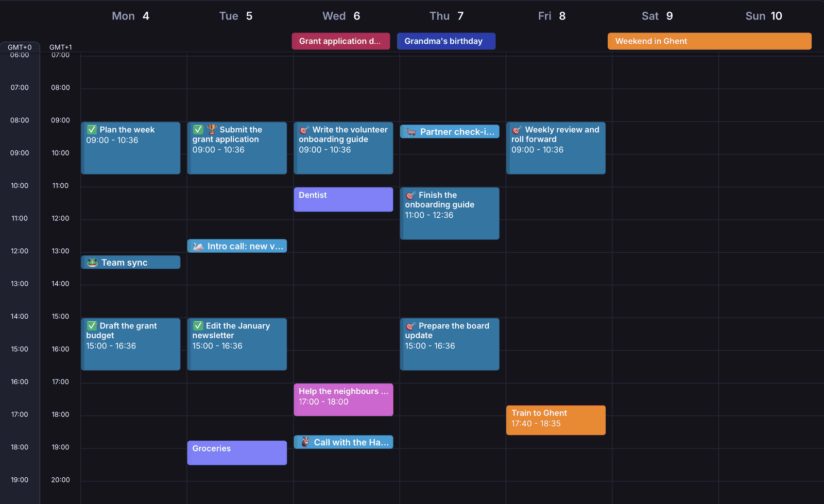
Task: Open the Groceries event
Action: tap(237, 453)
